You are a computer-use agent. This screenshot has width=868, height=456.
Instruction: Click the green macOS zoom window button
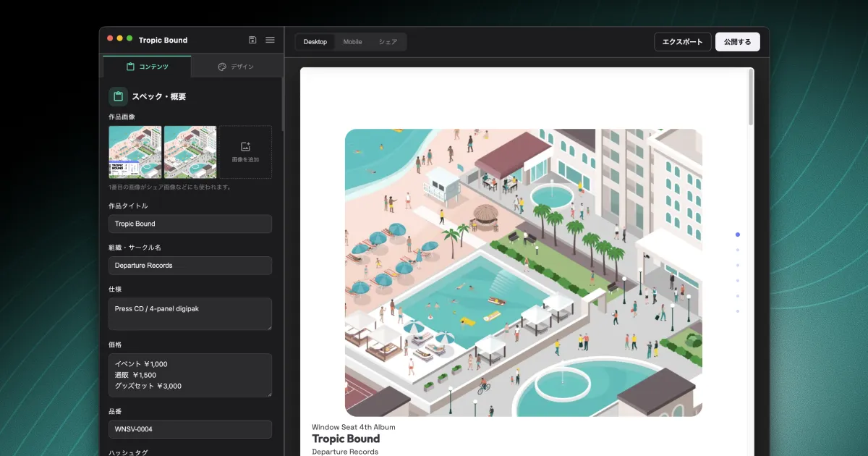pyautogui.click(x=129, y=38)
